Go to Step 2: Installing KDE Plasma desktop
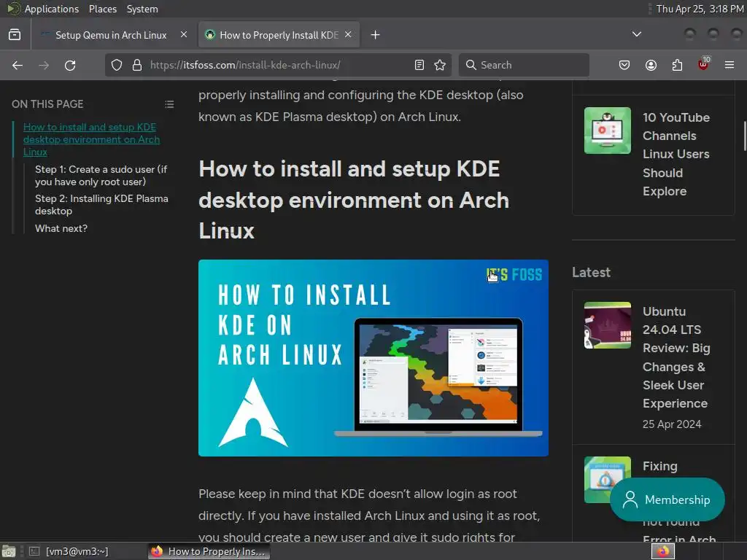Screen dimensions: 747x560 (101, 205)
